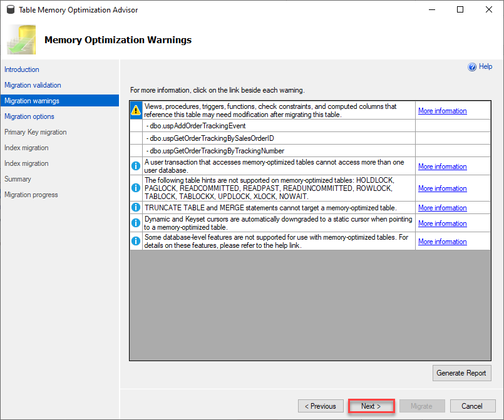
Task: Open More information for table hints warning
Action: pos(442,188)
